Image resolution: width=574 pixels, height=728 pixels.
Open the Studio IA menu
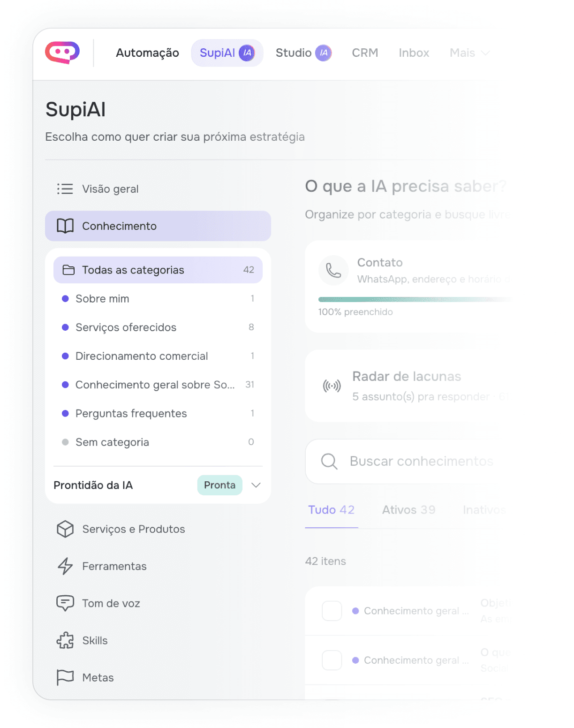click(x=303, y=53)
